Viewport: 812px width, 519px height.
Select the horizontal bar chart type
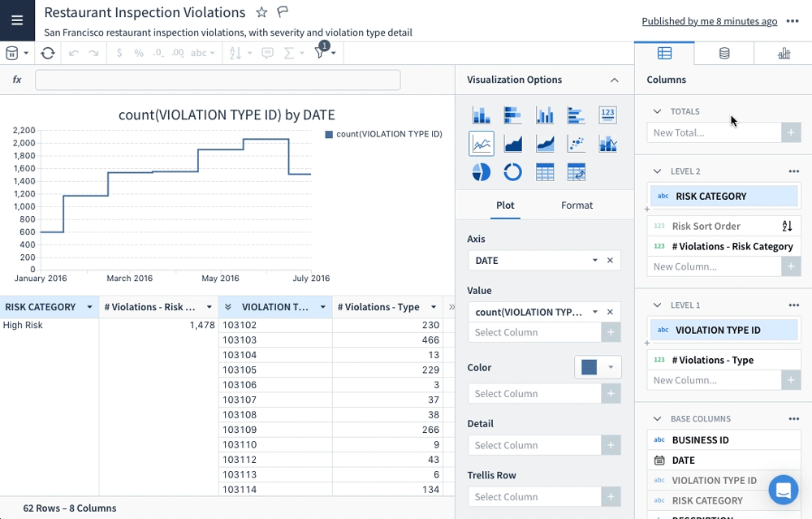click(x=576, y=115)
